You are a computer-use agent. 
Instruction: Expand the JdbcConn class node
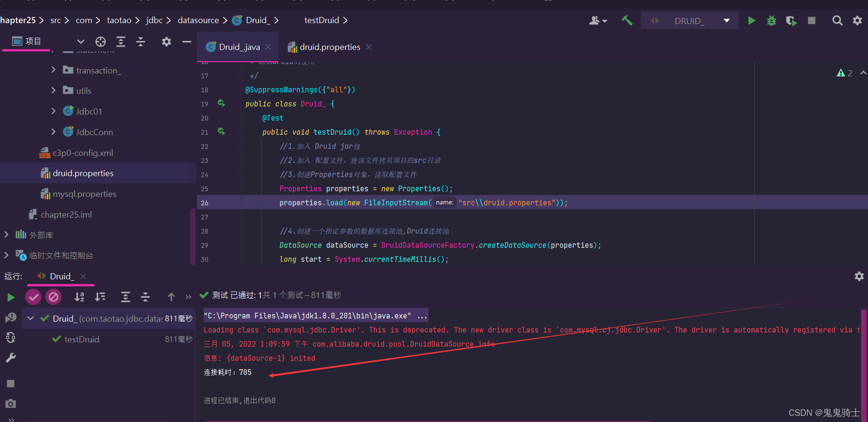[53, 131]
